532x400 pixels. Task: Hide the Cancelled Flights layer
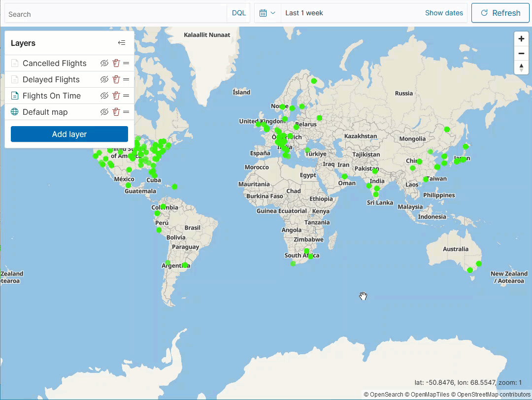pyautogui.click(x=104, y=63)
